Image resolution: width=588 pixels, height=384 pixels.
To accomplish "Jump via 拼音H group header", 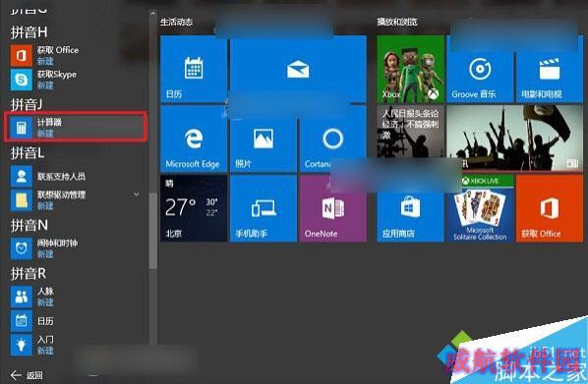I will [29, 32].
